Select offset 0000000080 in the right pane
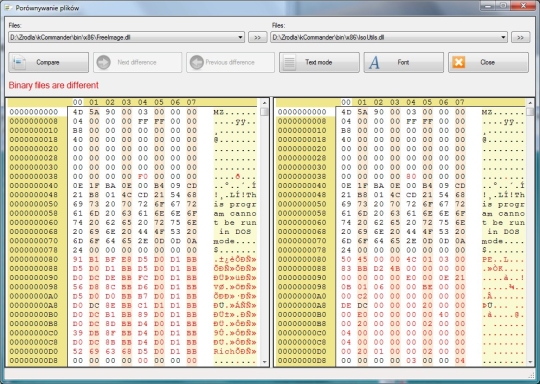Viewport: 540px width, 384px height. 302,259
